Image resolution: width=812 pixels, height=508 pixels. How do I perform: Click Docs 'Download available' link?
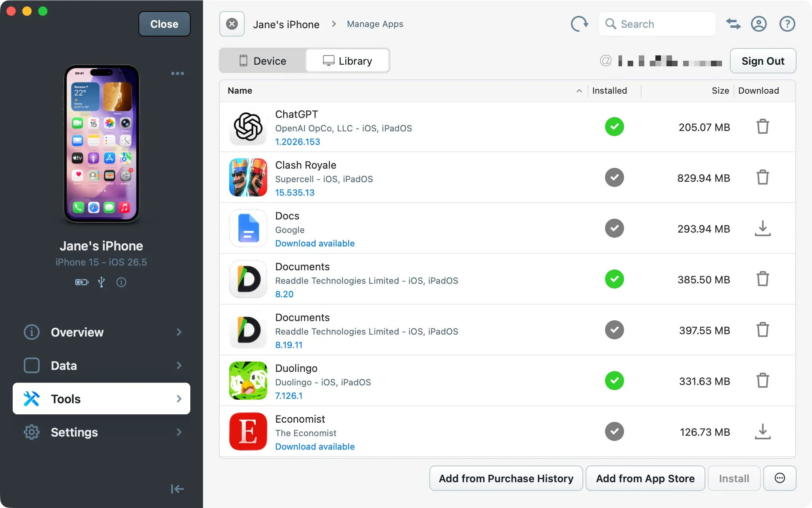click(315, 243)
